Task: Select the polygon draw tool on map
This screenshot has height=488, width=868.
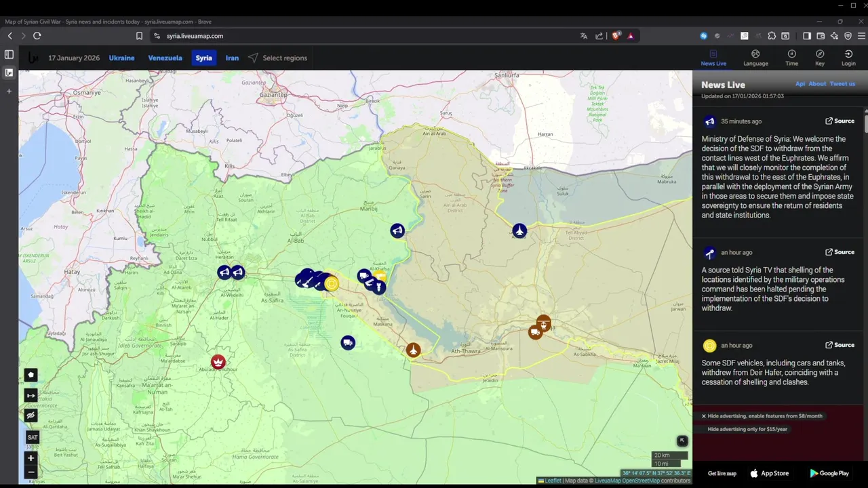Action: 31,375
